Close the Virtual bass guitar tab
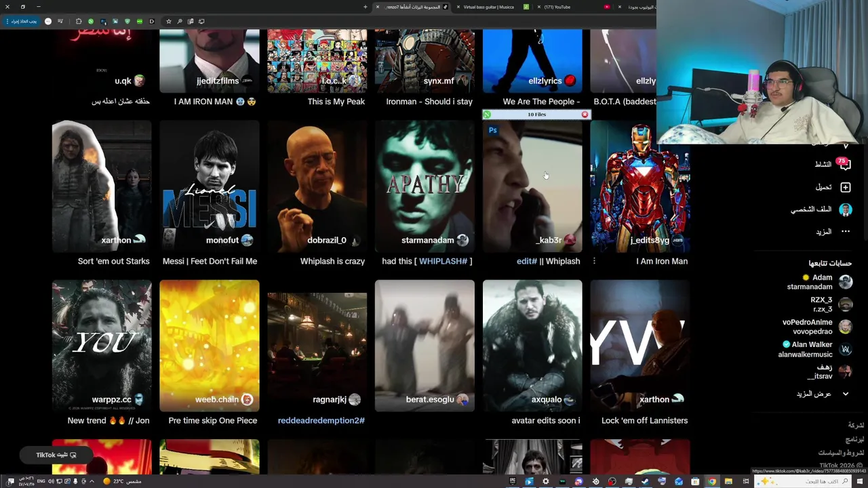The width and height of the screenshot is (868, 488). [459, 7]
